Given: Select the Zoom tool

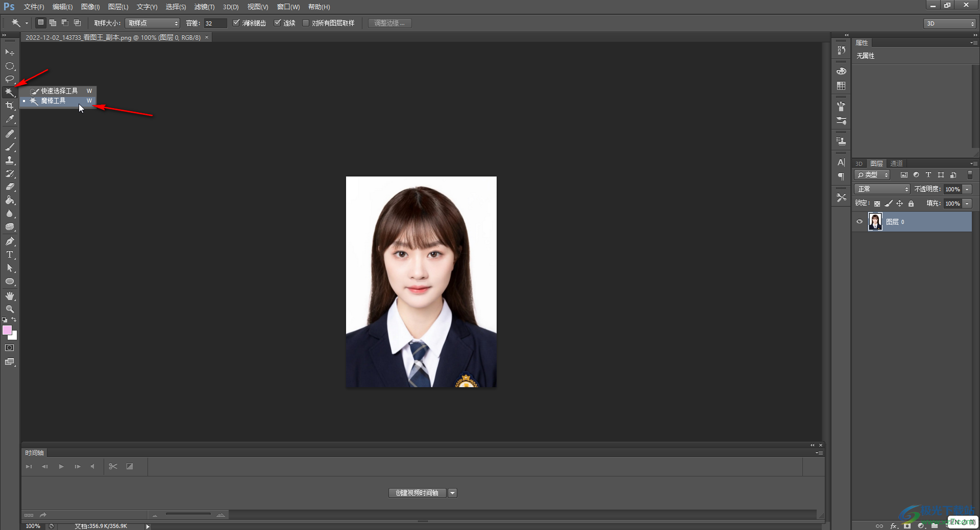Looking at the screenshot, I should [x=10, y=309].
